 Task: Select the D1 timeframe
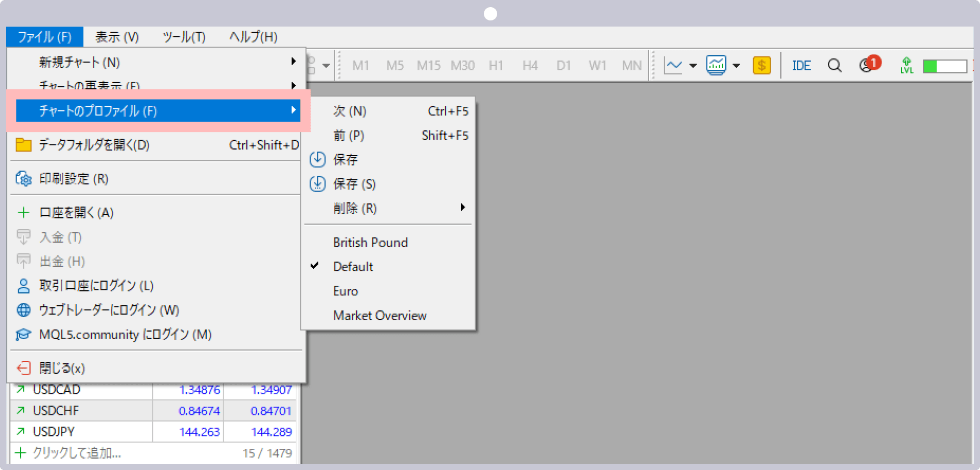click(563, 65)
